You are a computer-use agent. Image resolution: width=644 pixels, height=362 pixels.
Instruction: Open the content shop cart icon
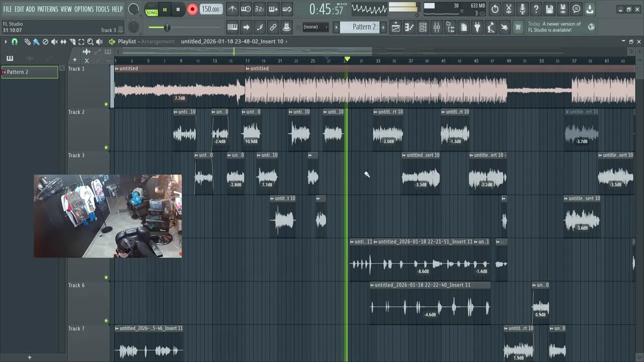tap(518, 27)
